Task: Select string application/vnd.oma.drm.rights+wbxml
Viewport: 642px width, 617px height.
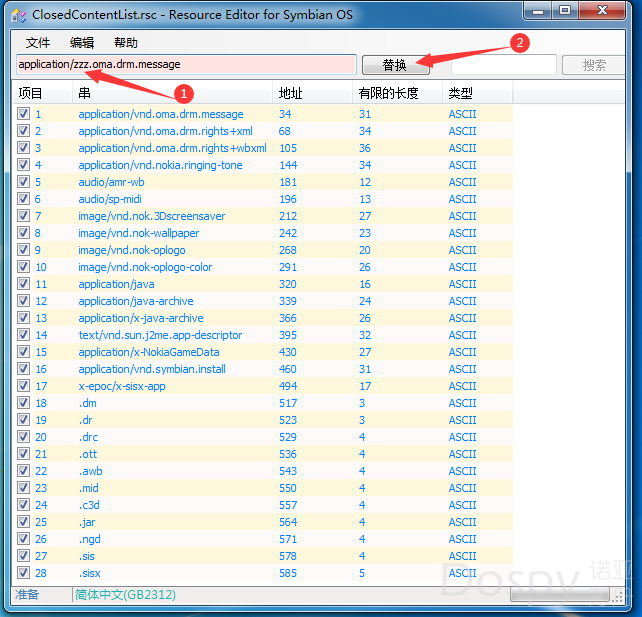Action: [x=172, y=148]
